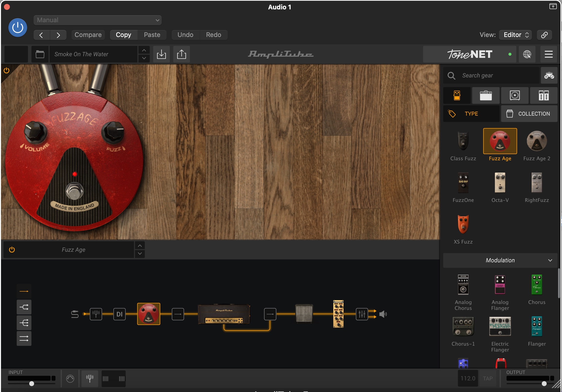Collapse the Modulation category
The image size is (562, 392).
(x=500, y=260)
